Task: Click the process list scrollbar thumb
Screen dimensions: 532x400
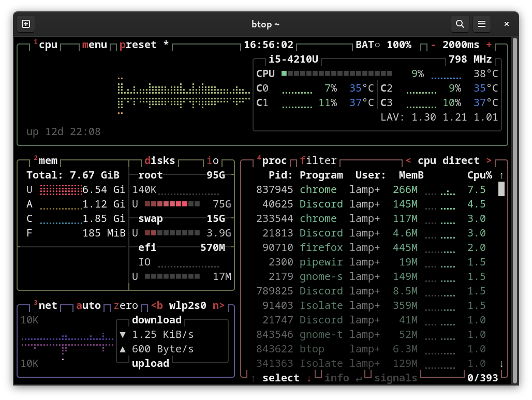Action: point(501,189)
